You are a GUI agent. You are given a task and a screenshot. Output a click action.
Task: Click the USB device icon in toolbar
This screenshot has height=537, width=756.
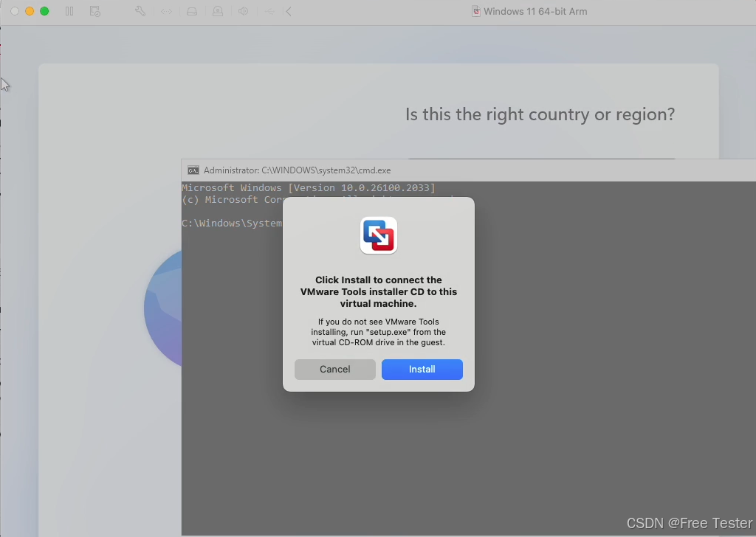tap(269, 11)
